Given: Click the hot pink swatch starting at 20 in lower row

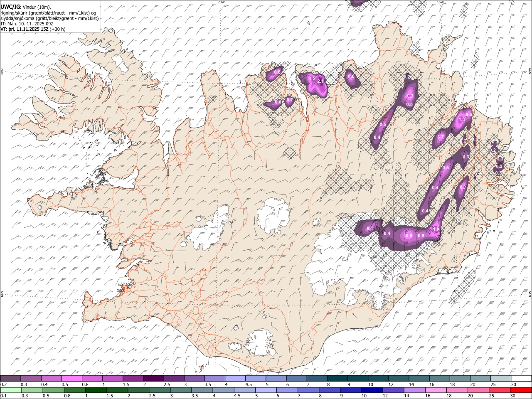Looking at the screenshot, I should click(478, 390).
